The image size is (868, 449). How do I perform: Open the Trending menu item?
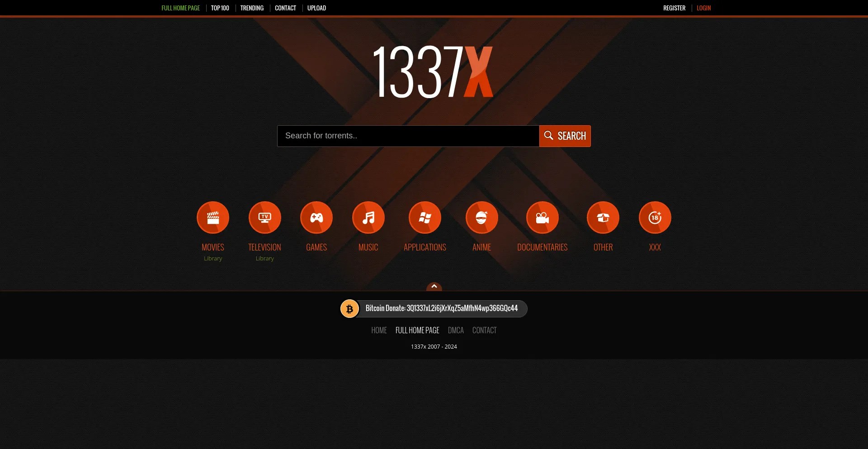pos(252,8)
